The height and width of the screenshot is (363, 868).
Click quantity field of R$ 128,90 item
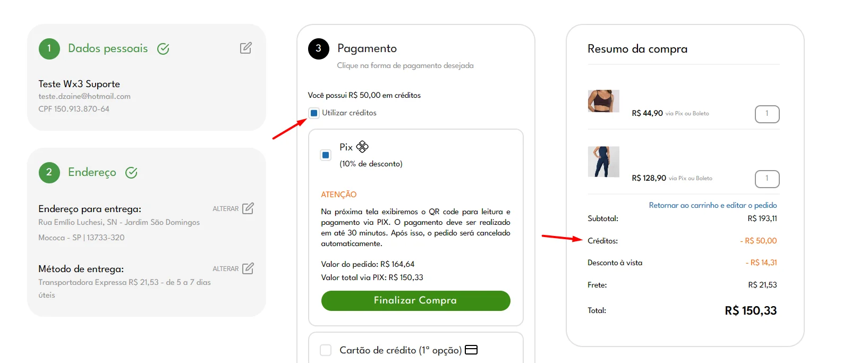click(767, 179)
